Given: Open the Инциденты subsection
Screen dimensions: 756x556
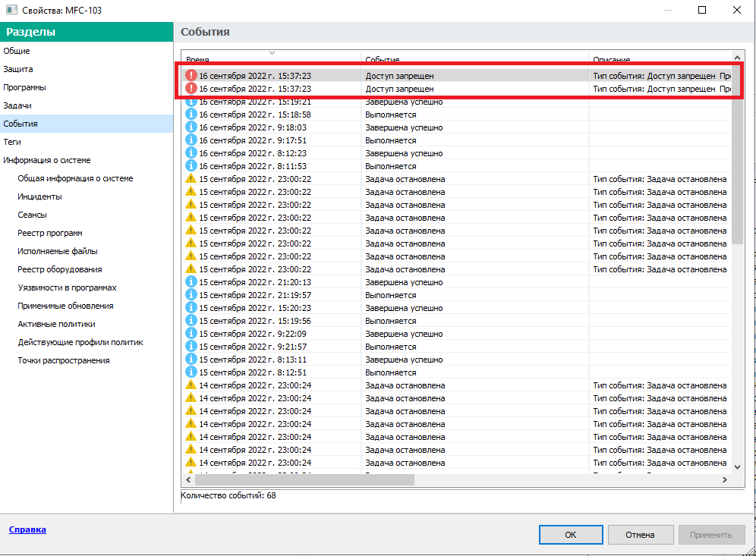Looking at the screenshot, I should tap(39, 196).
